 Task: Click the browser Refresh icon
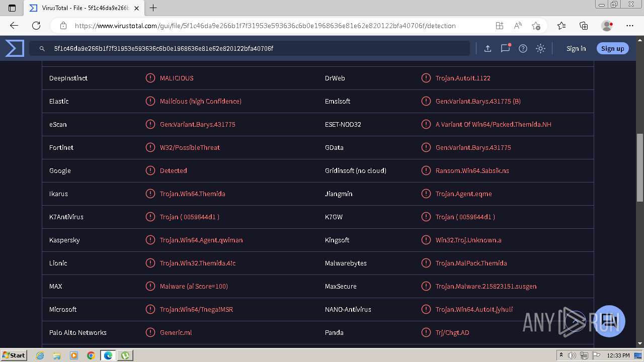[x=36, y=26]
